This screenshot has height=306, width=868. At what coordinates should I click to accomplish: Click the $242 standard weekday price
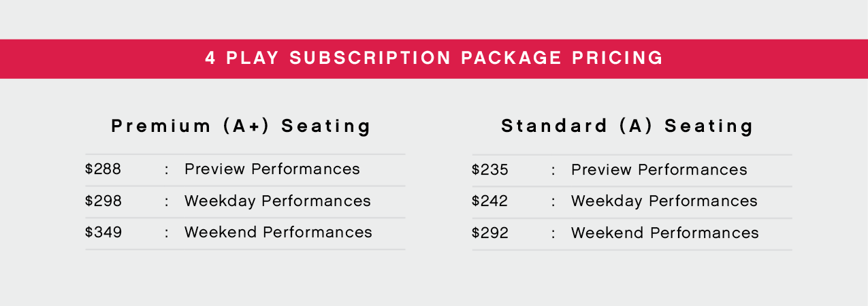pos(490,201)
